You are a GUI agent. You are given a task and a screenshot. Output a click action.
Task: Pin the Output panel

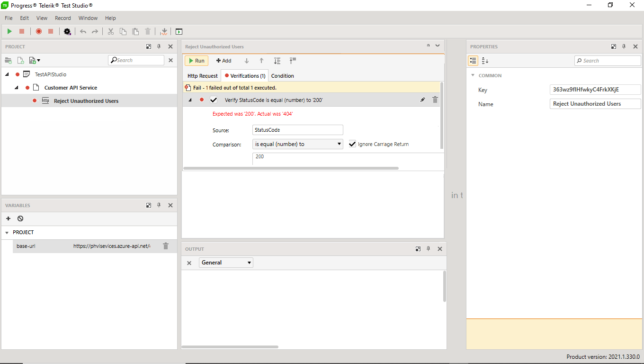pos(429,249)
